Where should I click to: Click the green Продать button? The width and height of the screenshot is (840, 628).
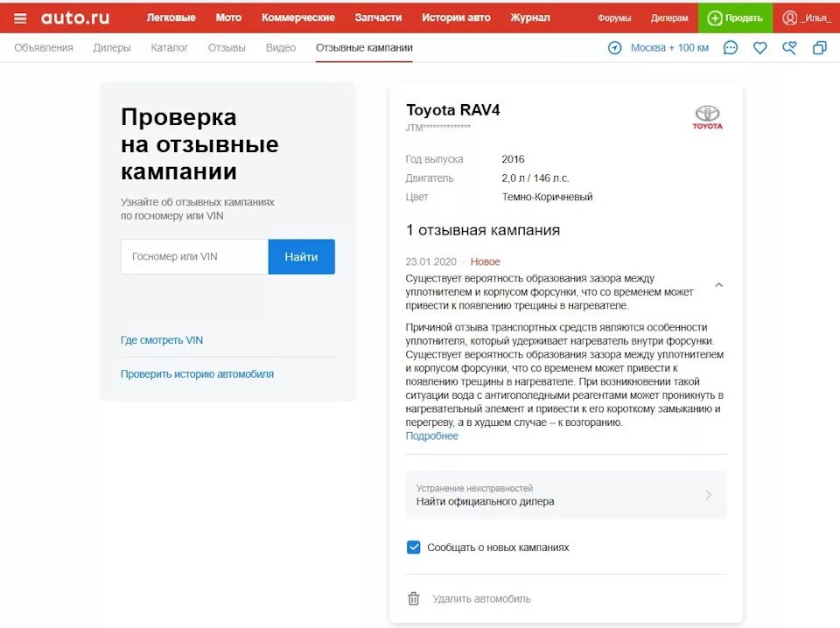735,17
